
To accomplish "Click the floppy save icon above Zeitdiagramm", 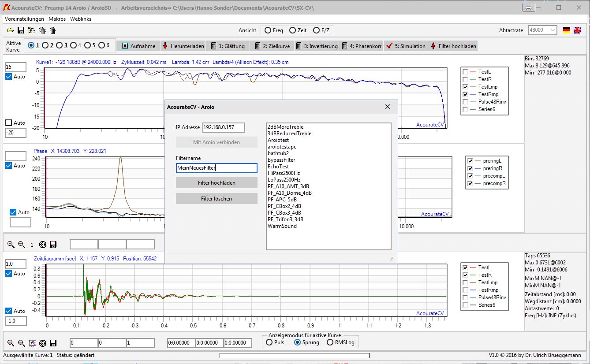I will [x=53, y=245].
